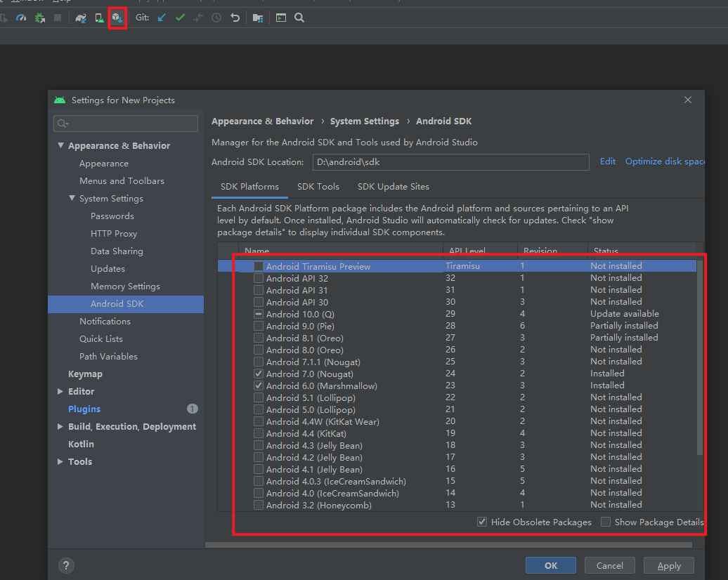Expand the Editor settings section
The width and height of the screenshot is (728, 580).
[60, 391]
